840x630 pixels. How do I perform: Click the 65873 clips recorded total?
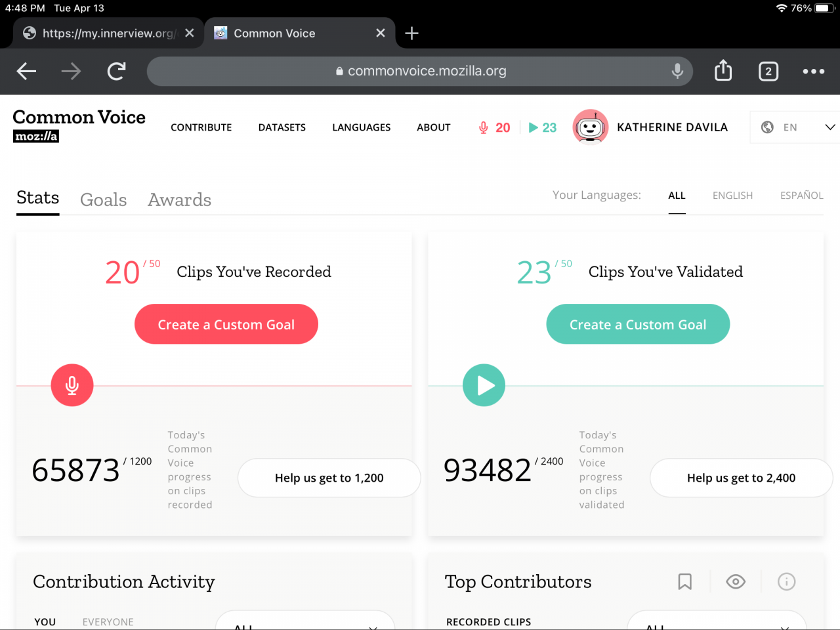(x=75, y=471)
